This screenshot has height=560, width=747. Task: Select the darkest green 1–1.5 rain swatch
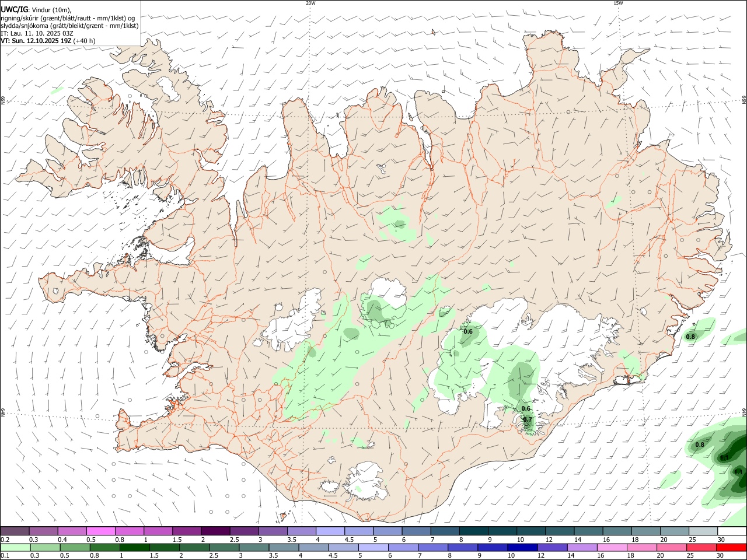coord(135,547)
